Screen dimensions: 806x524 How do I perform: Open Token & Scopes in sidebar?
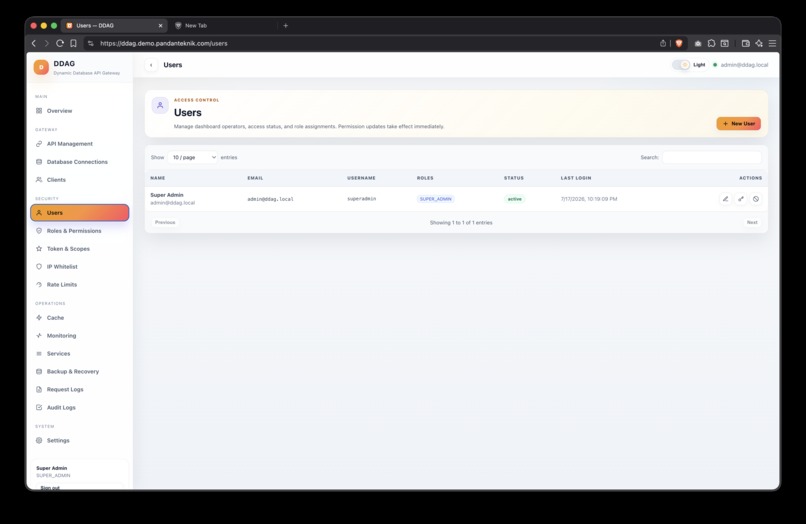[80, 249]
